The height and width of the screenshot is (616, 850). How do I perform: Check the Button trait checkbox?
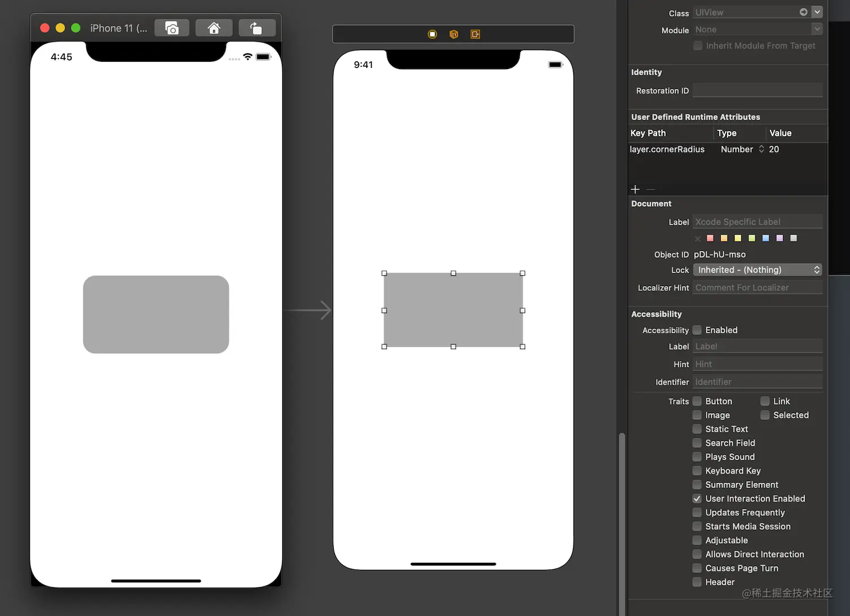tap(697, 401)
